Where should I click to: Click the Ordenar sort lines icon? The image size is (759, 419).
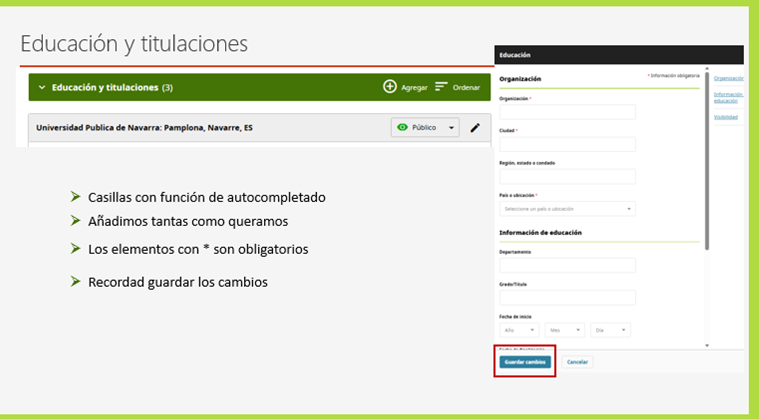tap(441, 87)
